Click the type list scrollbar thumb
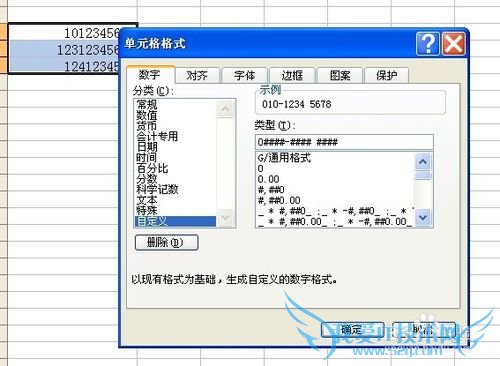The height and width of the screenshot is (366, 500). tap(423, 175)
